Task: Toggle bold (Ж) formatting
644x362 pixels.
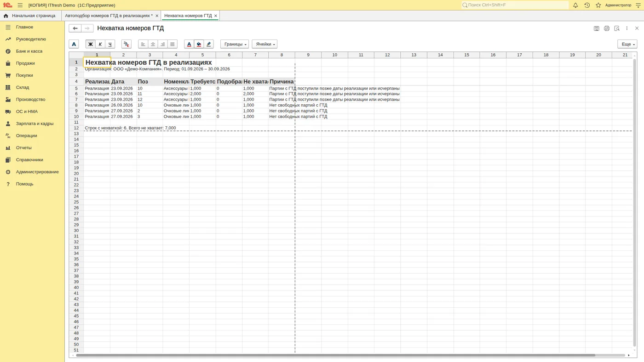Action: (90, 44)
